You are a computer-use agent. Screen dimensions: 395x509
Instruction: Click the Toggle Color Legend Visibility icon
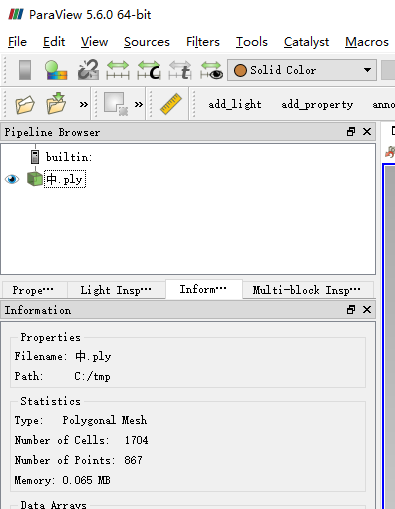pos(25,70)
